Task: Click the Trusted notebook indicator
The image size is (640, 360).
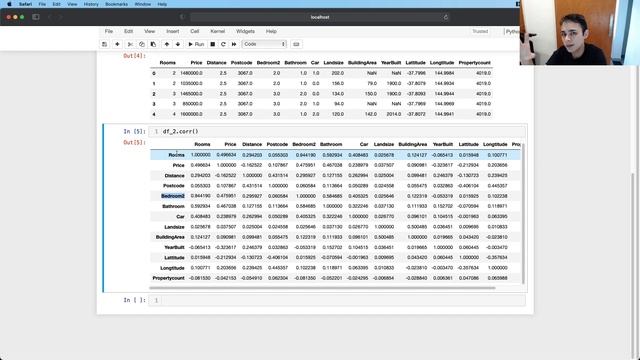Action: (x=480, y=31)
